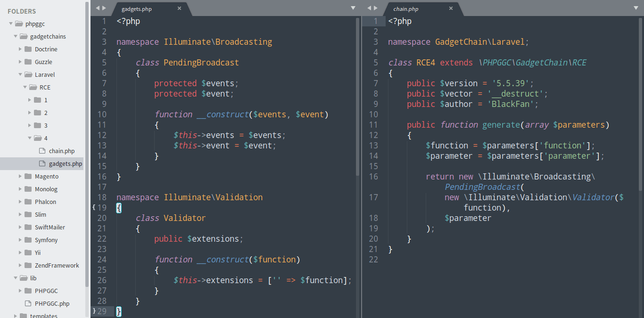Collapse the gadgetchains folder arrow
644x318 pixels.
tap(16, 36)
